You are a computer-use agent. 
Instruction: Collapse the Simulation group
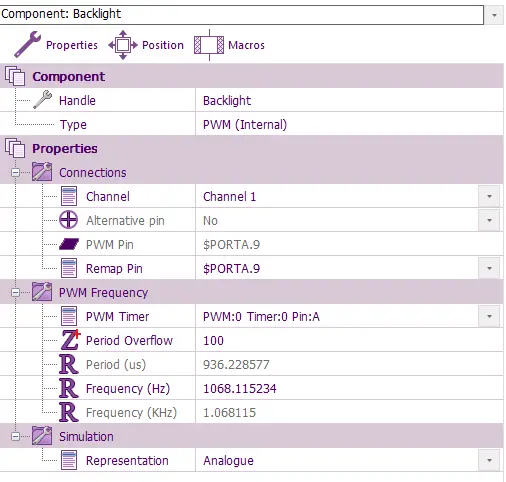(x=15, y=436)
